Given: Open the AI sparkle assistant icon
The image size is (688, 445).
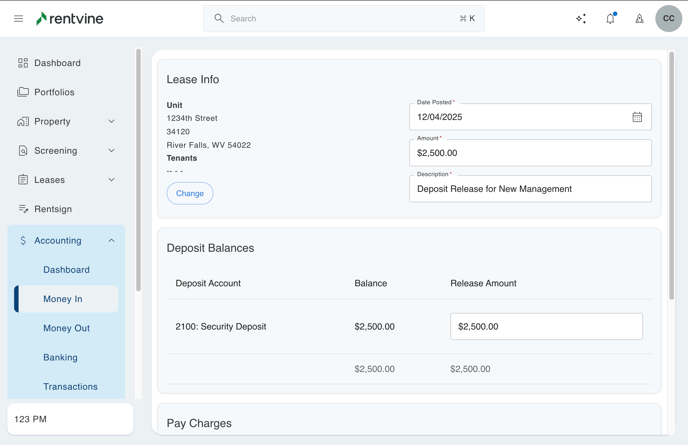Looking at the screenshot, I should pyautogui.click(x=581, y=18).
